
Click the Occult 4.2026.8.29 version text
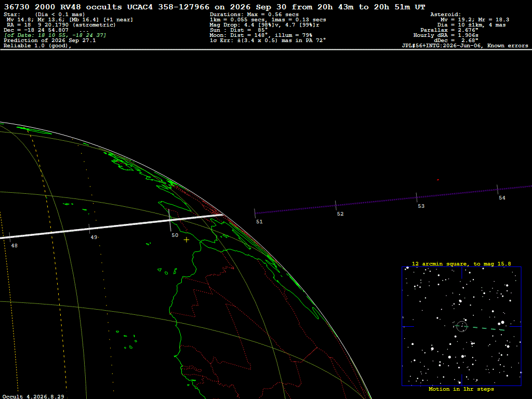click(x=33, y=396)
